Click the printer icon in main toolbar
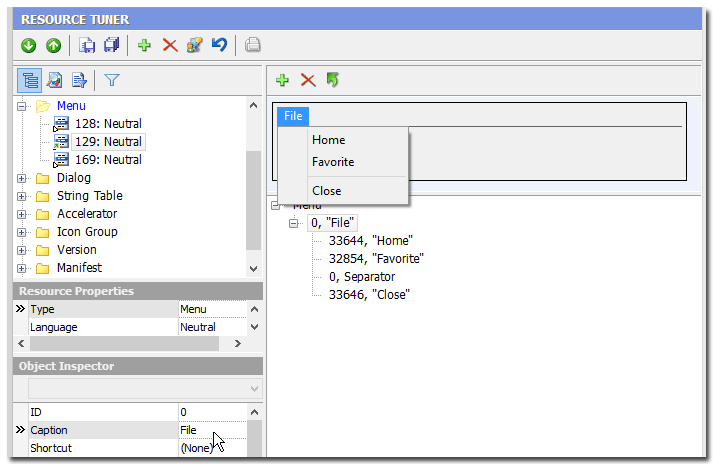This screenshot has width=713, height=464. pyautogui.click(x=253, y=45)
